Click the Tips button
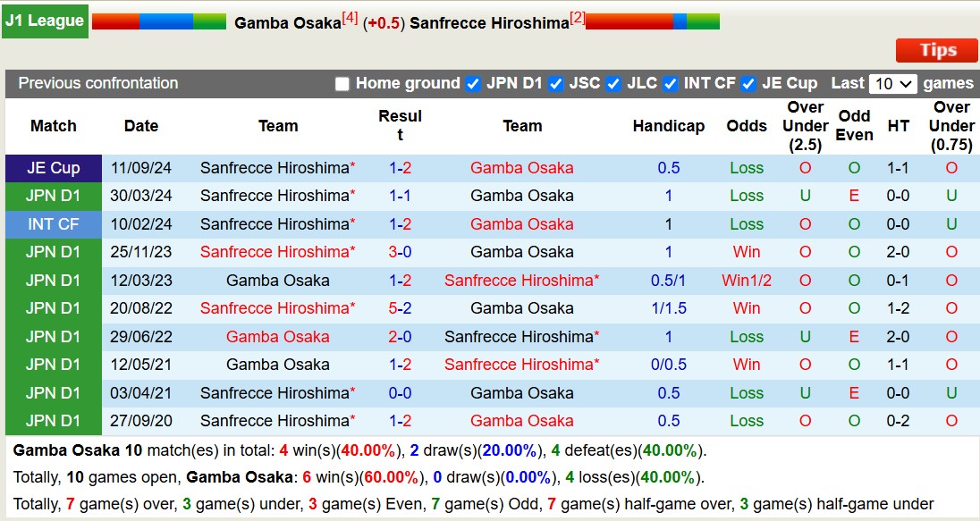This screenshot has width=980, height=521. (x=936, y=50)
